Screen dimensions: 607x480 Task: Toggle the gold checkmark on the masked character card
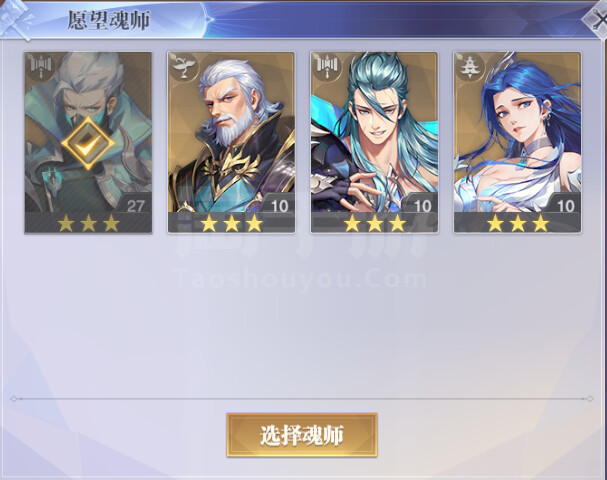pos(88,143)
